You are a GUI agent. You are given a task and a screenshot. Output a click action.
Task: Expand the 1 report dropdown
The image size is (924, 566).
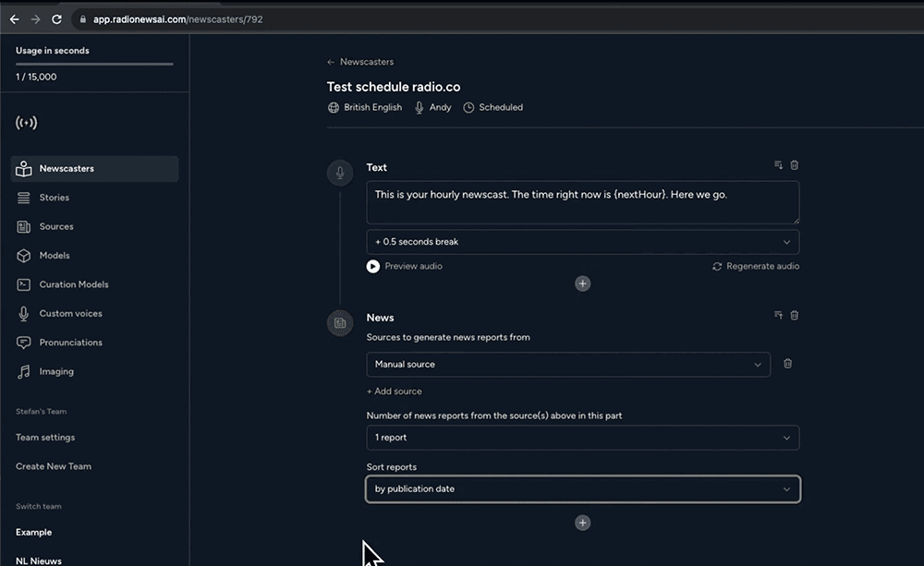pyautogui.click(x=582, y=438)
